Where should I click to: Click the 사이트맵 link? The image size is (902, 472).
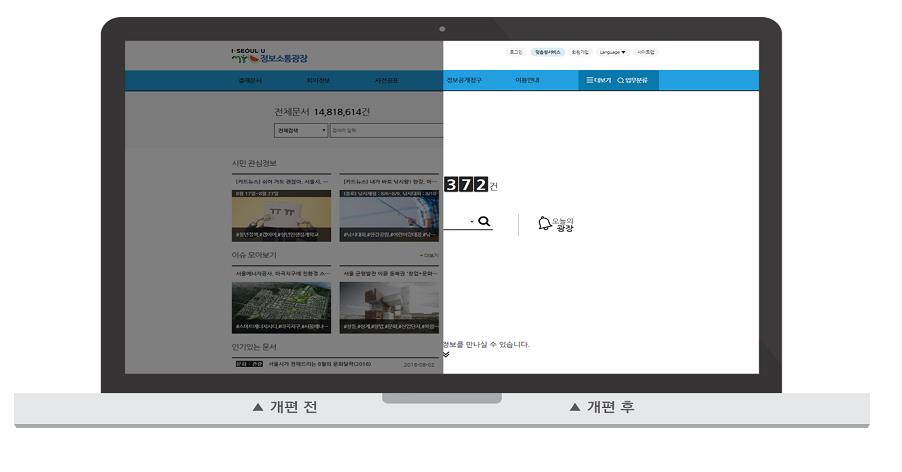point(645,52)
